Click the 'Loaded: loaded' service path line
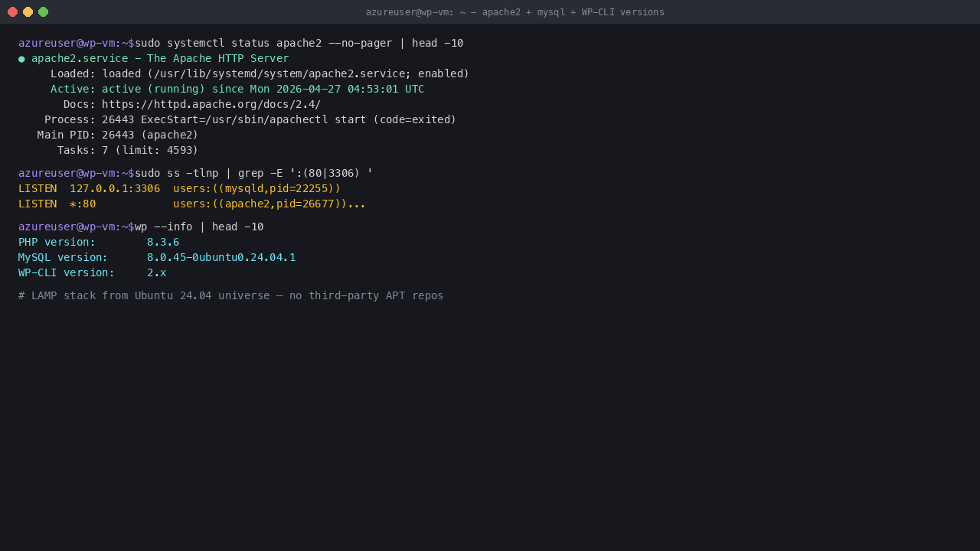The image size is (980, 551). [x=260, y=73]
